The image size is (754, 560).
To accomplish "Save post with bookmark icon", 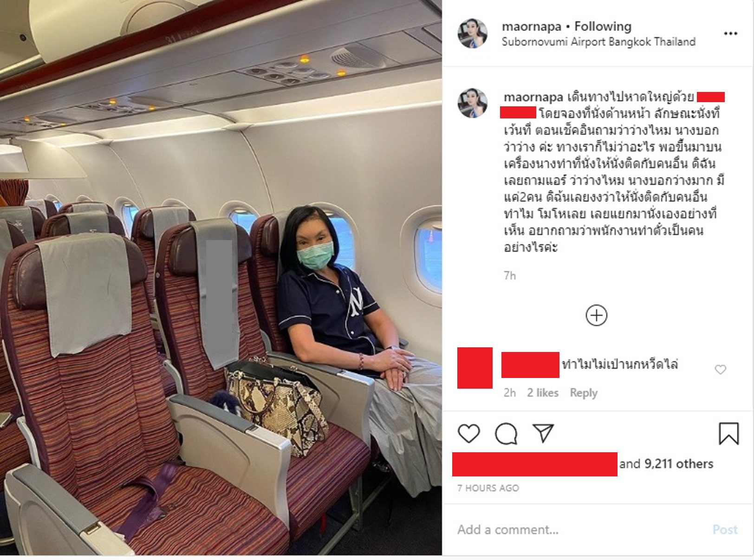I will (728, 433).
